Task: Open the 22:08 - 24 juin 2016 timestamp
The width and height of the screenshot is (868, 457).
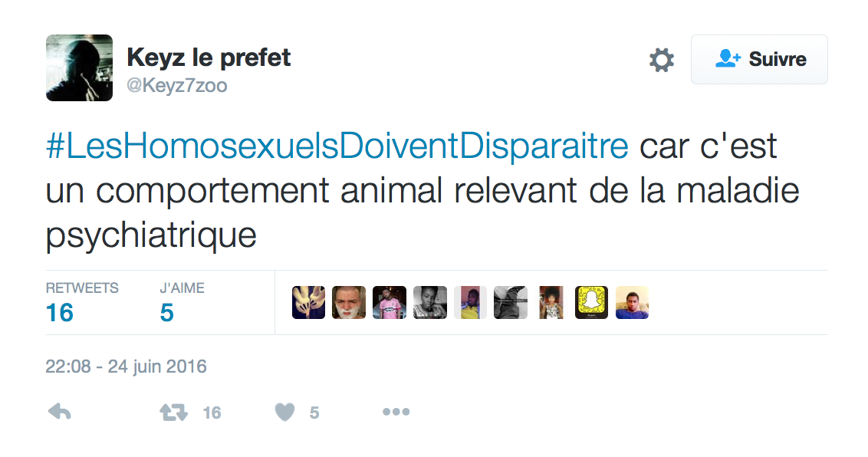Action: click(x=127, y=367)
